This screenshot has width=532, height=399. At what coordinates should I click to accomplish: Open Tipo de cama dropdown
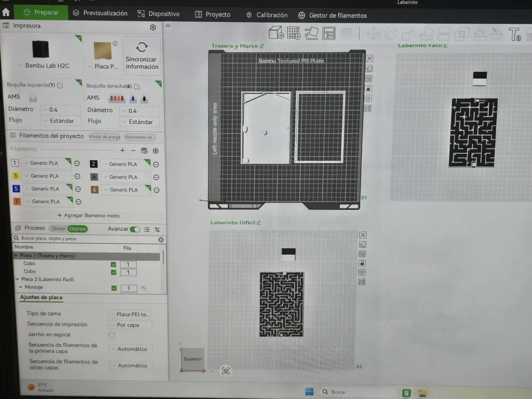tap(130, 314)
